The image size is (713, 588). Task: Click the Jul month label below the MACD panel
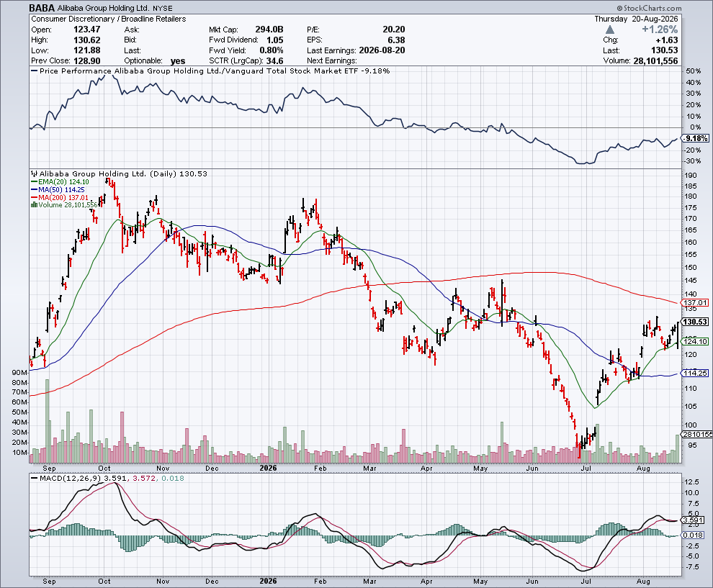(x=586, y=582)
